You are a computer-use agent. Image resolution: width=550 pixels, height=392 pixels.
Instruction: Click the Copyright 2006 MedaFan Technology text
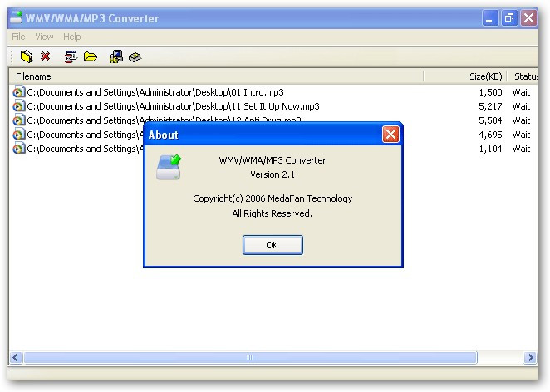point(273,198)
